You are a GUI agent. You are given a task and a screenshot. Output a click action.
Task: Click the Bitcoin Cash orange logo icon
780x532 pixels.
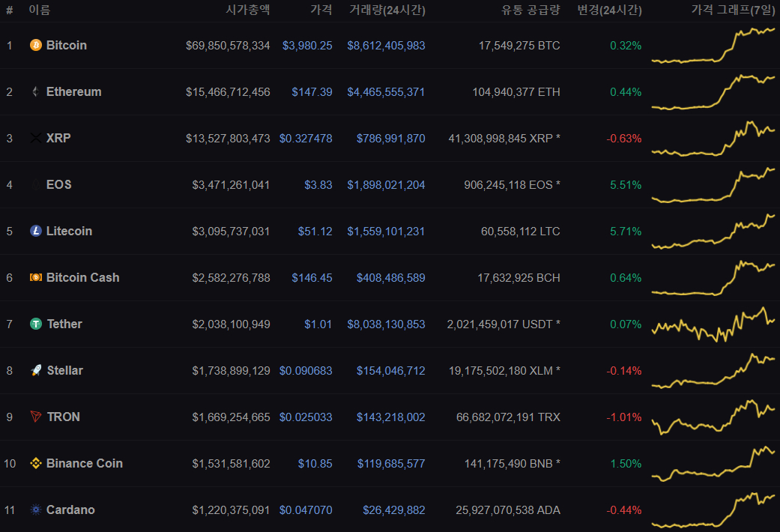(36, 277)
